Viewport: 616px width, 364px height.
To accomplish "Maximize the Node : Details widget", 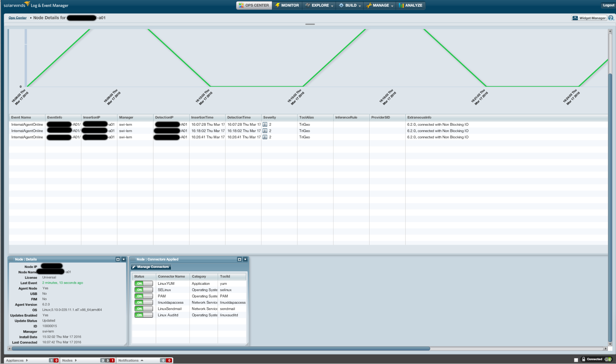I will pos(118,259).
